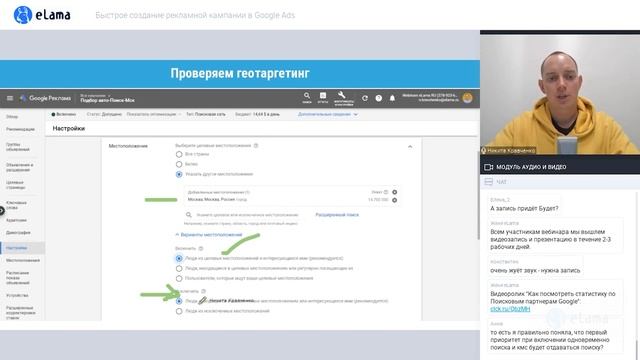Image resolution: width=640 pixels, height=360 pixels.
Task: Click the black arrow toggle at the sidebar edge
Action: click(2, 210)
